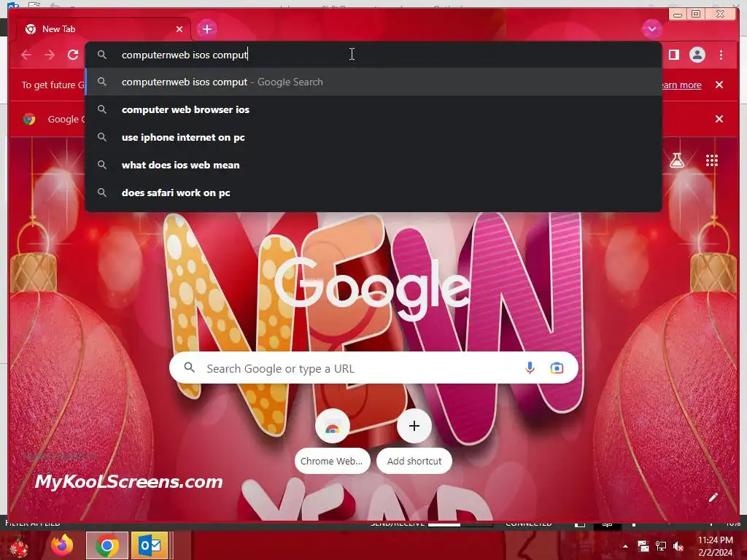Viewport: 747px width, 560px height.
Task: Open the Google apps grid
Action: (711, 160)
